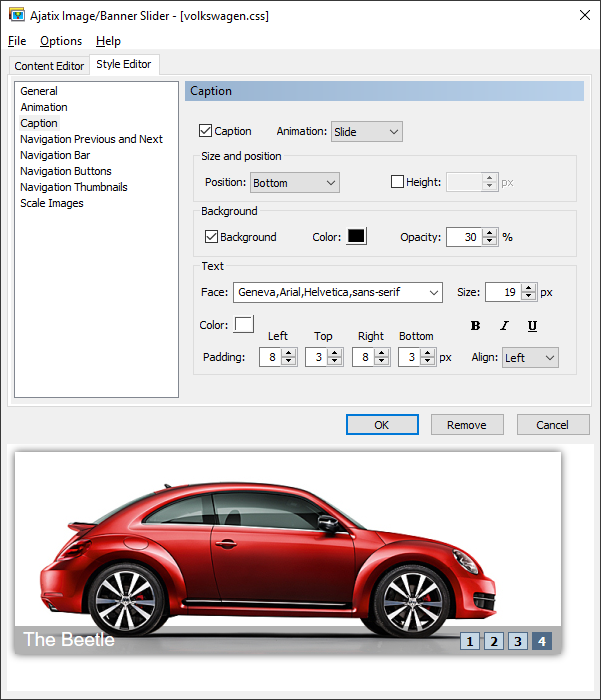The image size is (601, 700).
Task: Enable the Height checkbox
Action: (397, 182)
